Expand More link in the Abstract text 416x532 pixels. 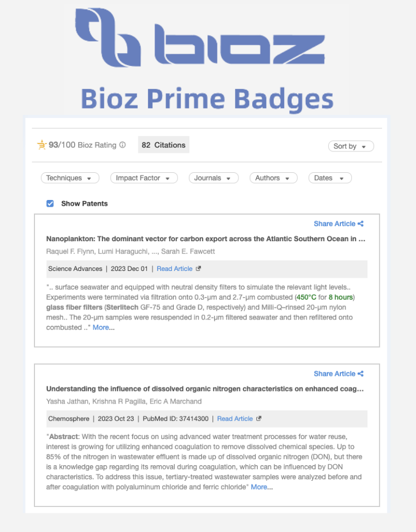click(x=259, y=487)
